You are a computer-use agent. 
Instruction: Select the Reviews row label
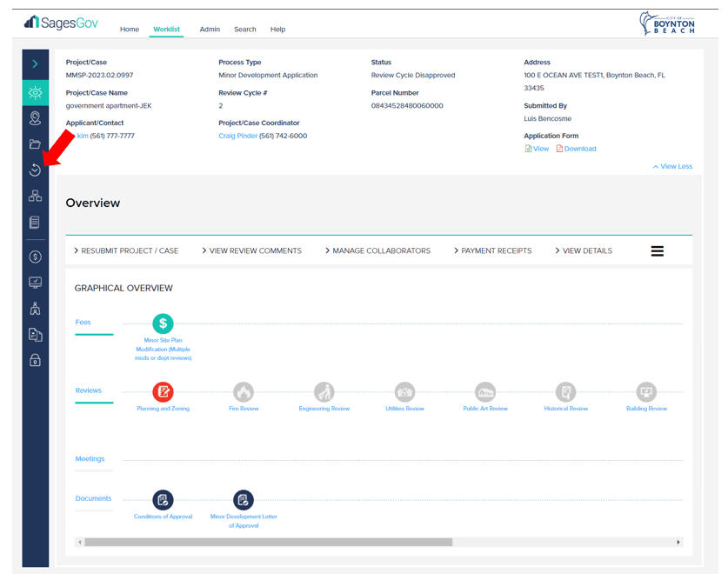coord(89,390)
